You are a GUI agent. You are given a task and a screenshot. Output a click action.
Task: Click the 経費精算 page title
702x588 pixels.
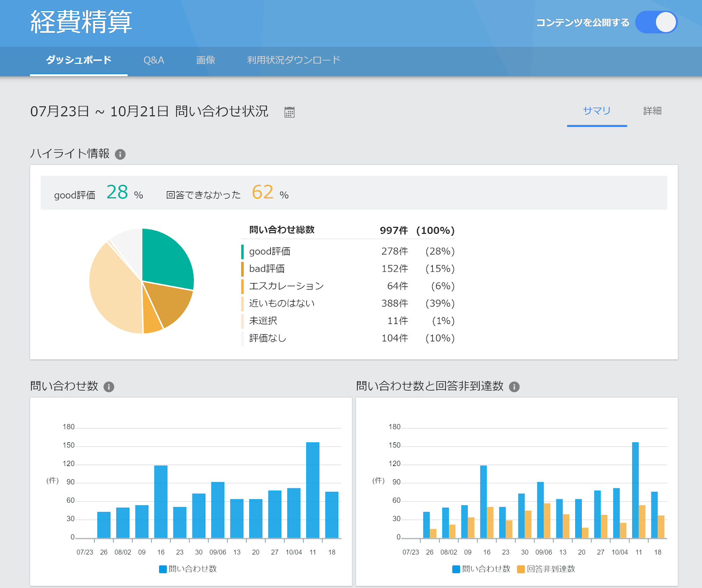[81, 22]
